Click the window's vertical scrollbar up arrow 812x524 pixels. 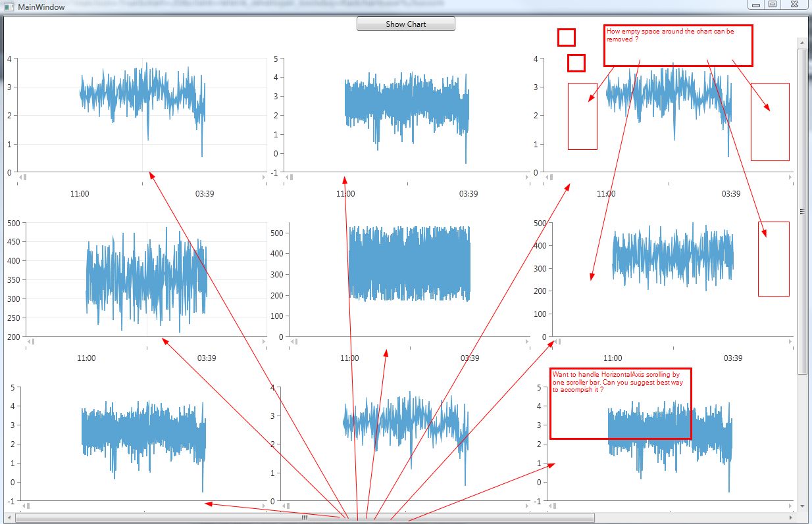coord(802,43)
